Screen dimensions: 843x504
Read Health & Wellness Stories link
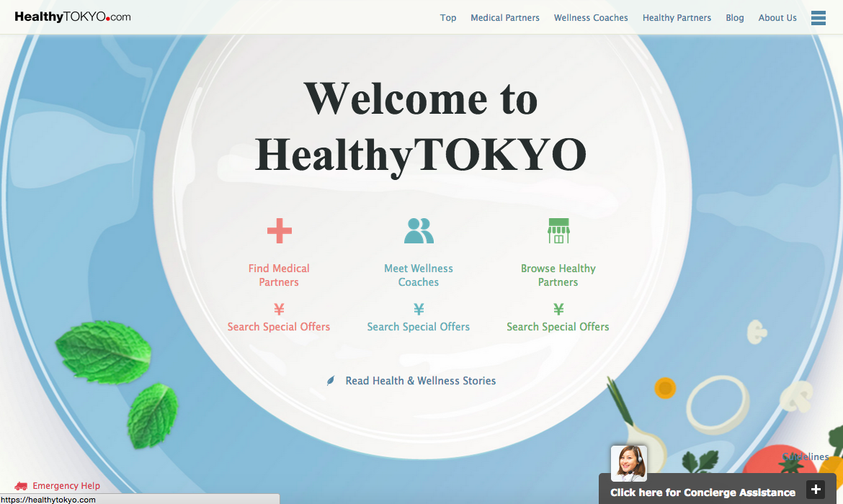tap(421, 381)
